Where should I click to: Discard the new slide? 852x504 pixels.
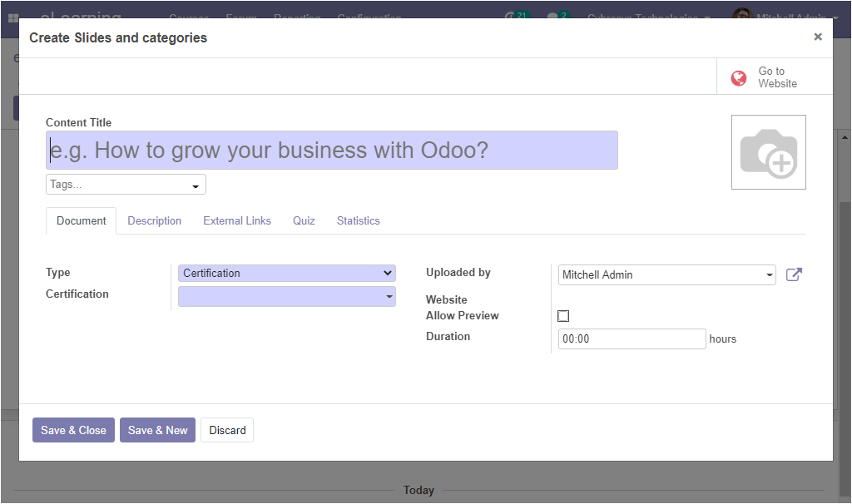[x=227, y=430]
